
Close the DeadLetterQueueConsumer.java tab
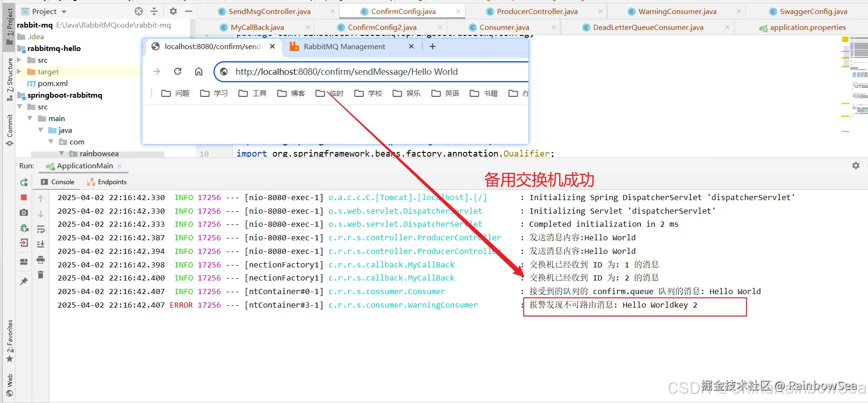[x=727, y=28]
